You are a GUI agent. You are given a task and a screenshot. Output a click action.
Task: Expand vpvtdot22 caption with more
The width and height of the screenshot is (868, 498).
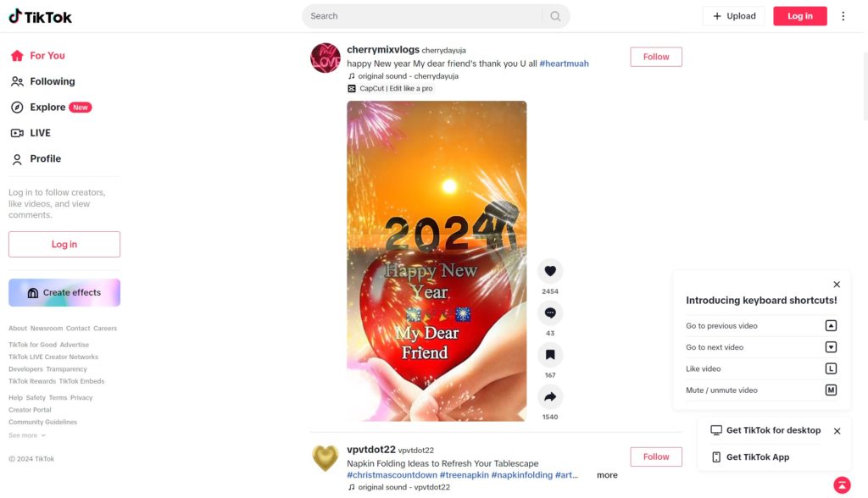coord(607,475)
